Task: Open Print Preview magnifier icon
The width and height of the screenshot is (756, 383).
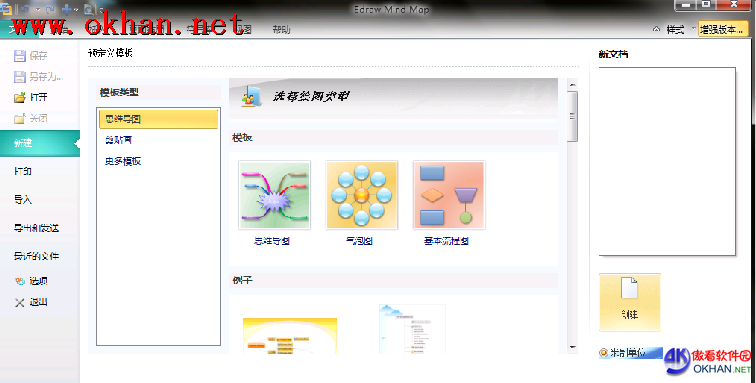Action: (x=89, y=10)
